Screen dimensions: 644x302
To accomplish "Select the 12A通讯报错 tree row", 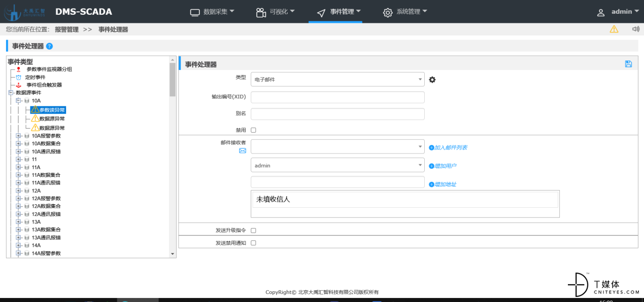I will pyautogui.click(x=46, y=214).
